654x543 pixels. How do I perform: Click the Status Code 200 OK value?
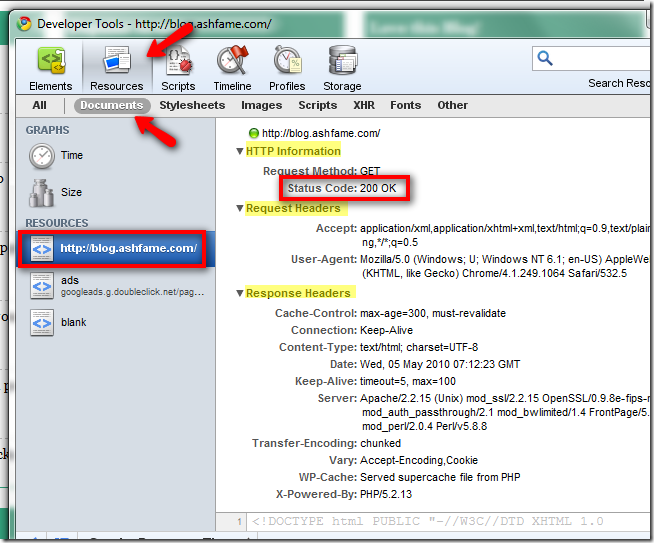[x=378, y=189]
